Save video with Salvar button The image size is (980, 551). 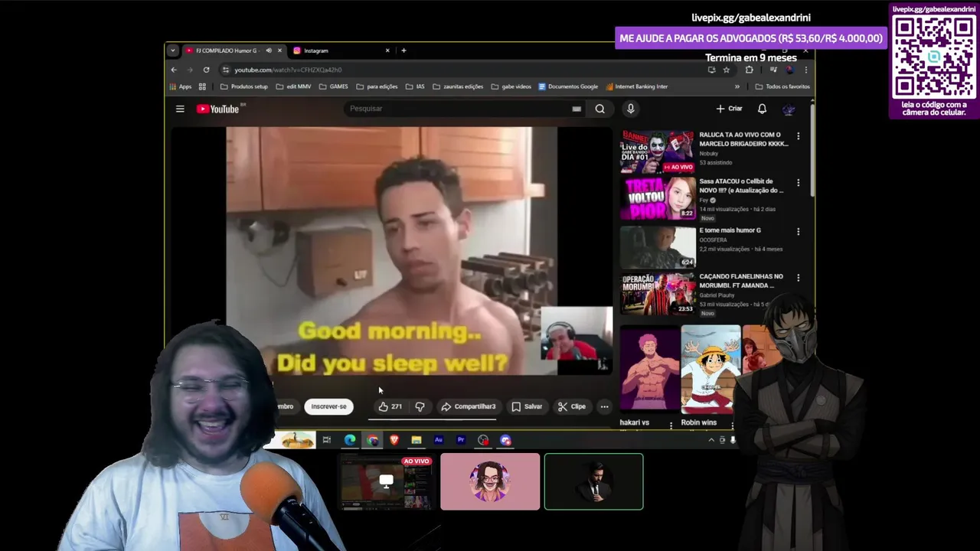(x=527, y=406)
